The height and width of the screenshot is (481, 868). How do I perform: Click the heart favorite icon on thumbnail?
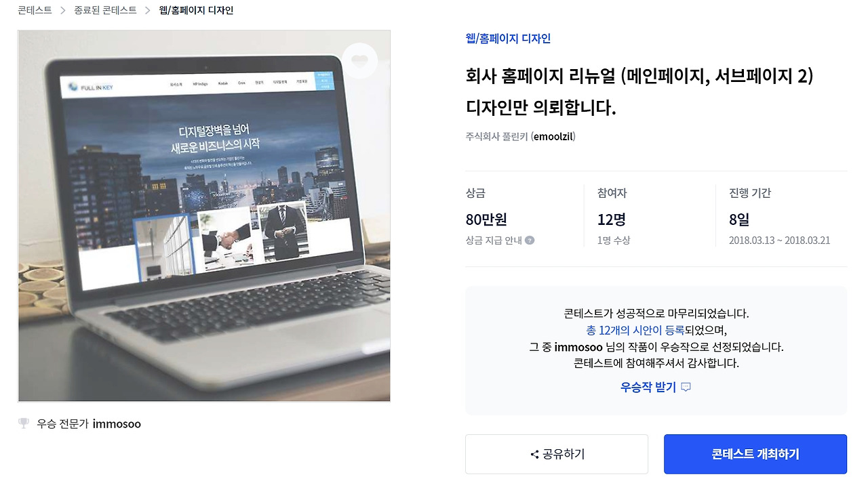pyautogui.click(x=359, y=60)
